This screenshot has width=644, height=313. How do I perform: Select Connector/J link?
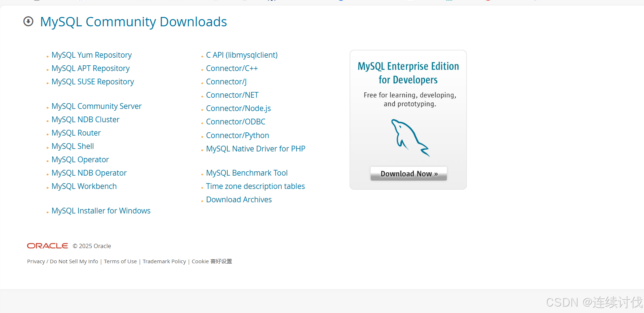tap(226, 82)
